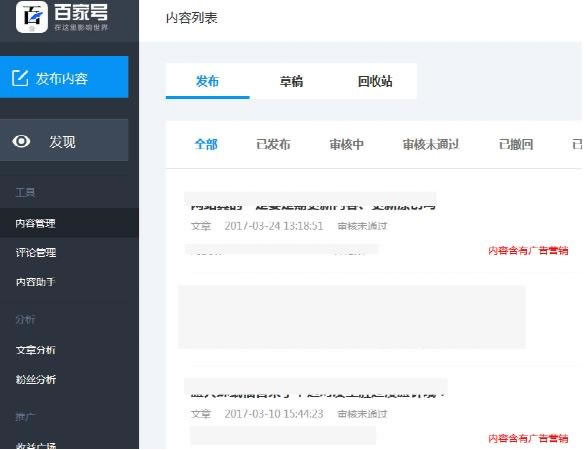Image resolution: width=586 pixels, height=450 pixels.
Task: Click the pencil edit icon in 发布内容
Action: click(x=20, y=78)
